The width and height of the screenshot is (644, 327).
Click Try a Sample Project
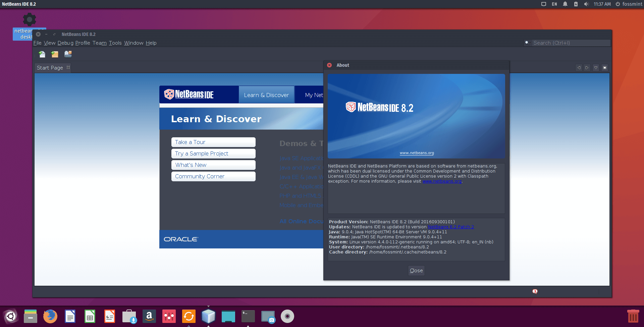pos(213,153)
